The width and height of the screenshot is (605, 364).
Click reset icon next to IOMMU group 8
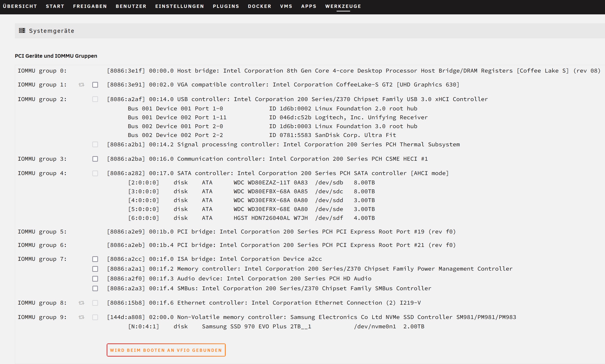pyautogui.click(x=81, y=303)
